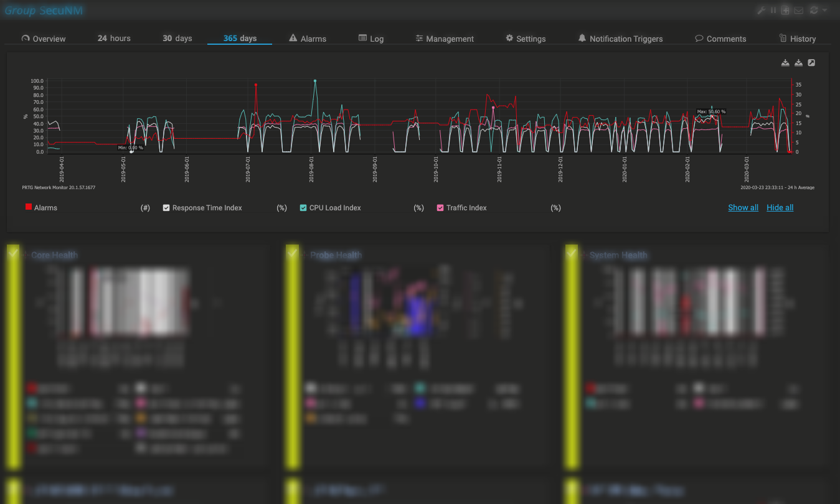The height and width of the screenshot is (504, 840).
Task: Toggle the Traffic Index checkbox
Action: pyautogui.click(x=440, y=208)
